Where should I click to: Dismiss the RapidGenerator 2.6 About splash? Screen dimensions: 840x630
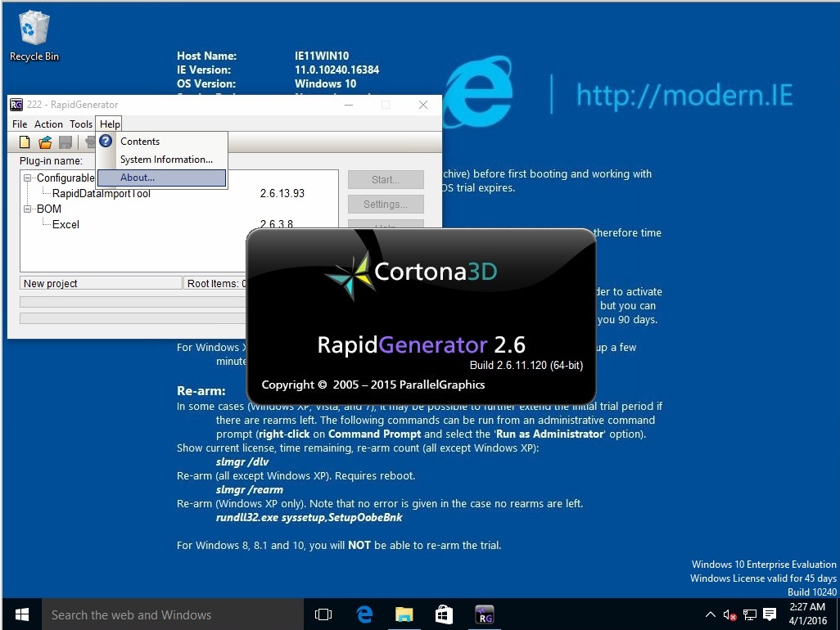(x=421, y=317)
